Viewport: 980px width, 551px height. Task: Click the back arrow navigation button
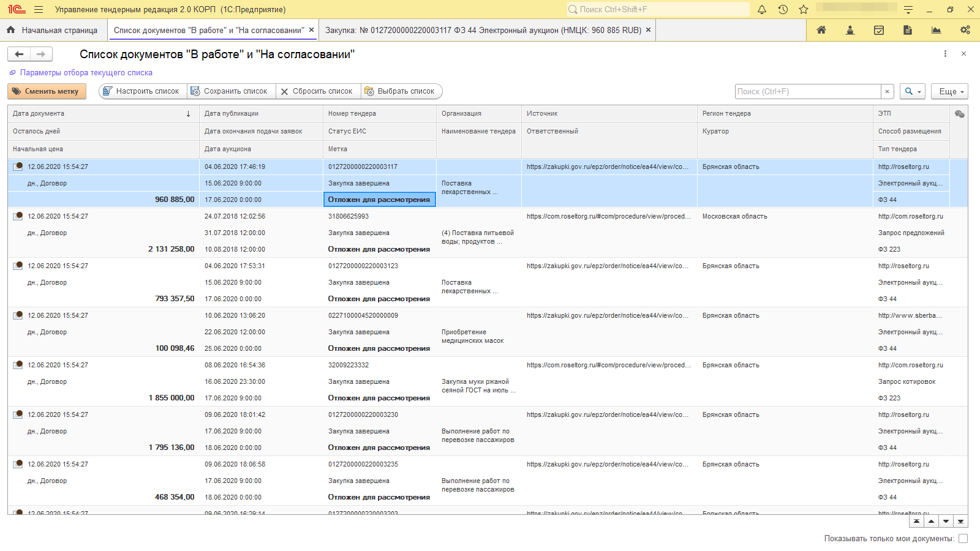pyautogui.click(x=19, y=54)
